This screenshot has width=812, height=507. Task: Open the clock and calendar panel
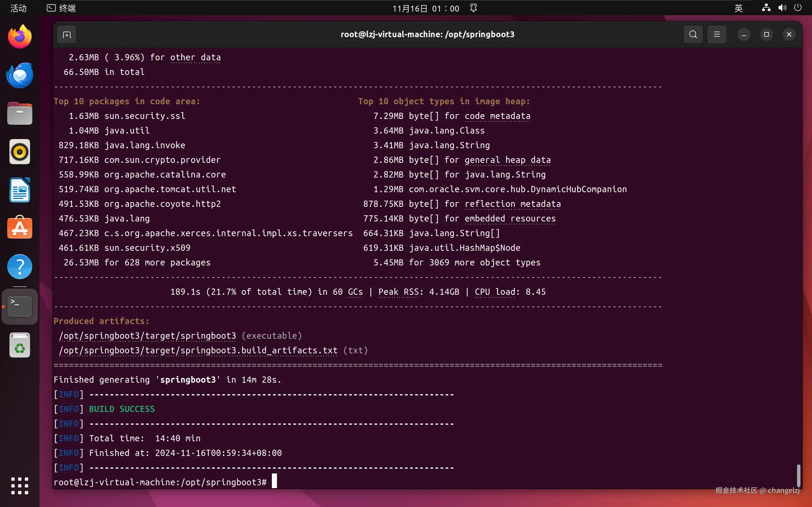click(x=426, y=8)
